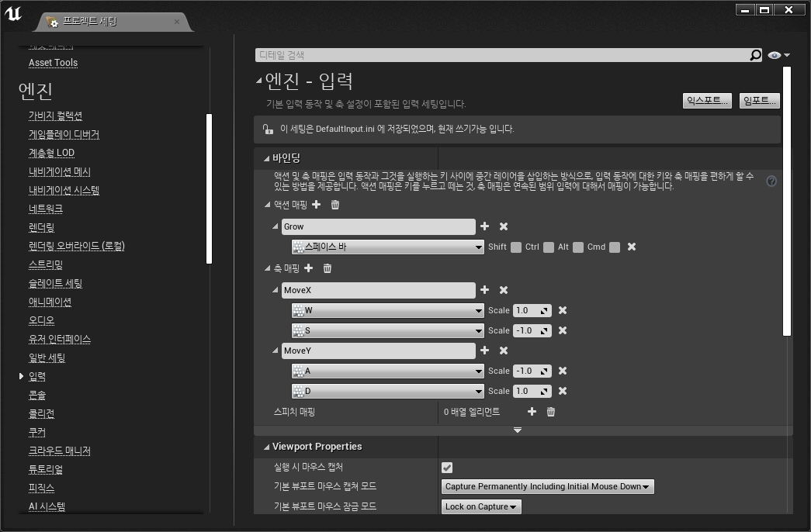Collapse the Grow action mapping entry

point(276,226)
